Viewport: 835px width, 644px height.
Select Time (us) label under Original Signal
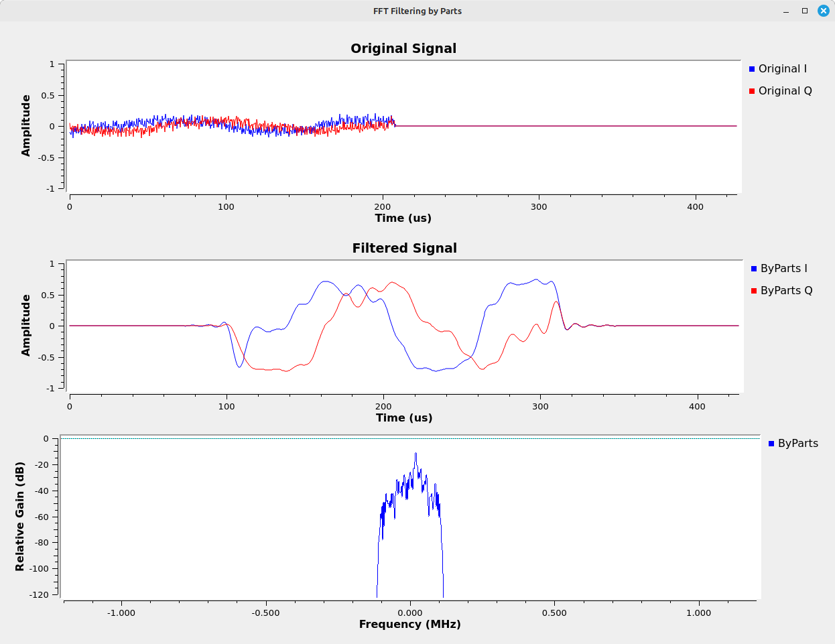pos(403,218)
